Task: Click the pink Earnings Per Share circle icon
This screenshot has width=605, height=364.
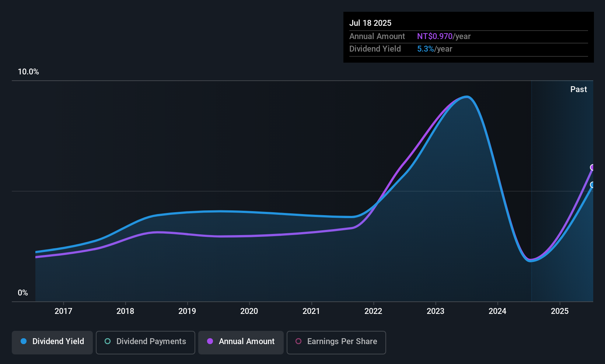Action: point(298,342)
